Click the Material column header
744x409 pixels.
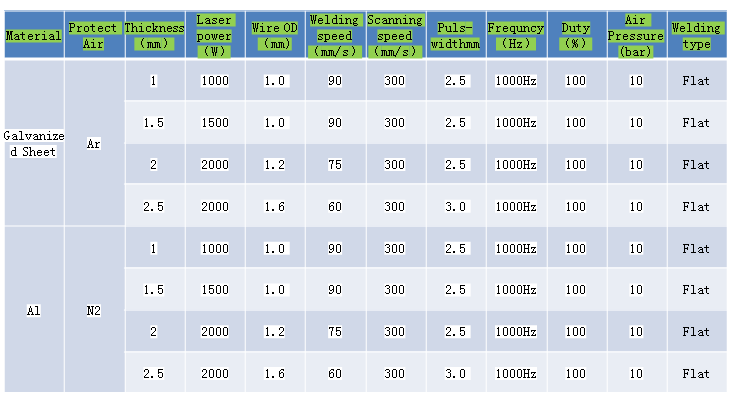[33, 36]
